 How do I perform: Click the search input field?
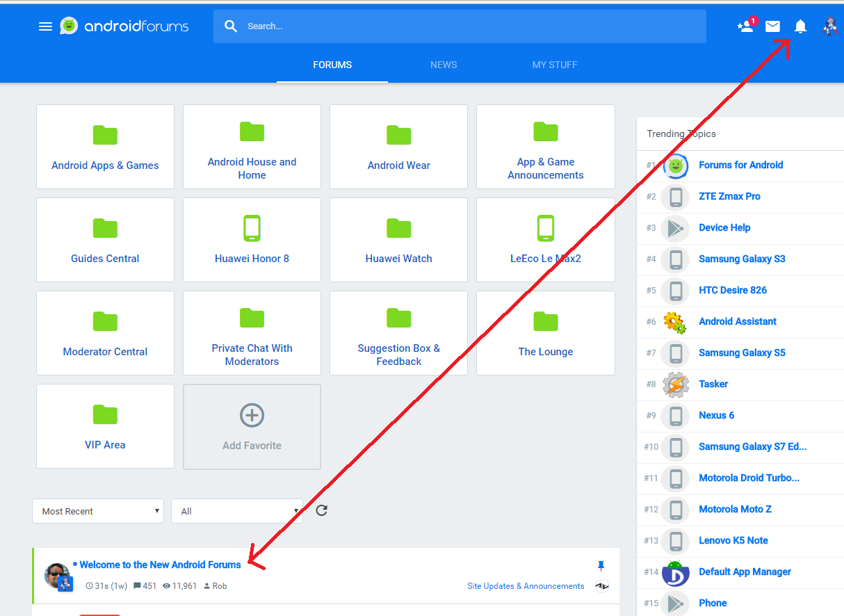pyautogui.click(x=473, y=26)
